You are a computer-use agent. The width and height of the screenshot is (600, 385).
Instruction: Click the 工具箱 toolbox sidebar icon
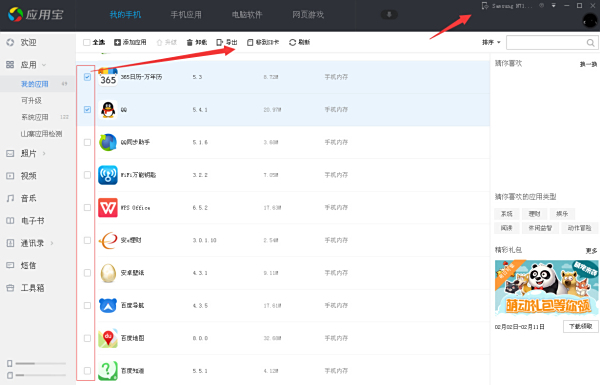(x=10, y=288)
